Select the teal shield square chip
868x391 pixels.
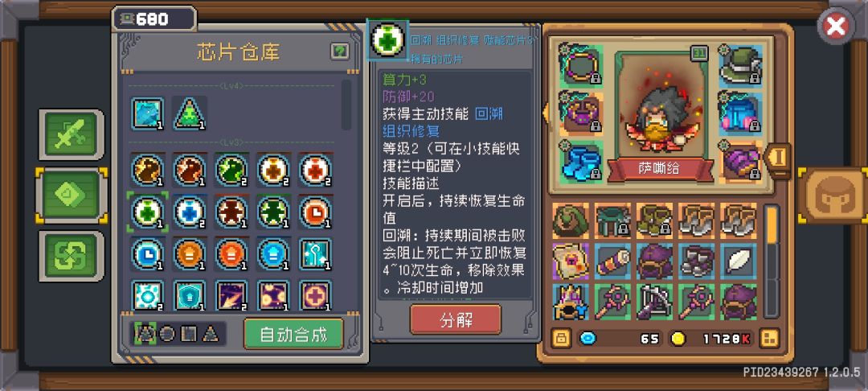190,295
